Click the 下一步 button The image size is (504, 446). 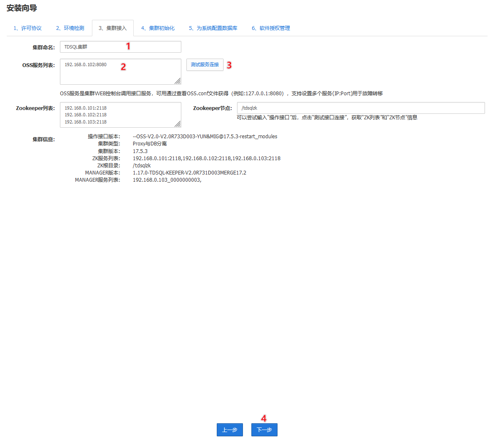click(264, 430)
